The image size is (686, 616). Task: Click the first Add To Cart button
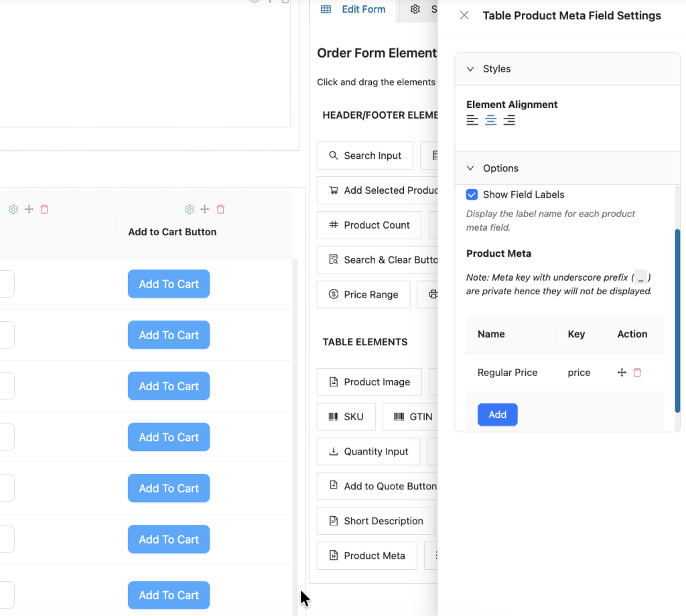[x=169, y=284]
